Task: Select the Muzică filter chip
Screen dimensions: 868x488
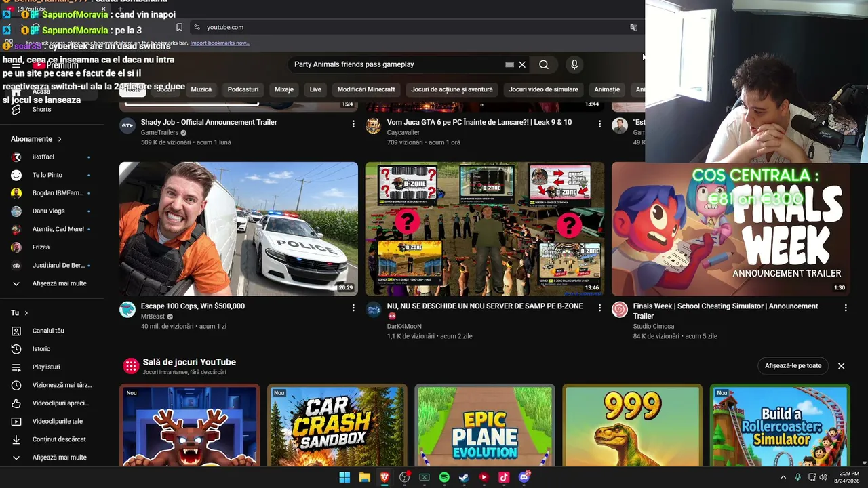Action: click(201, 89)
